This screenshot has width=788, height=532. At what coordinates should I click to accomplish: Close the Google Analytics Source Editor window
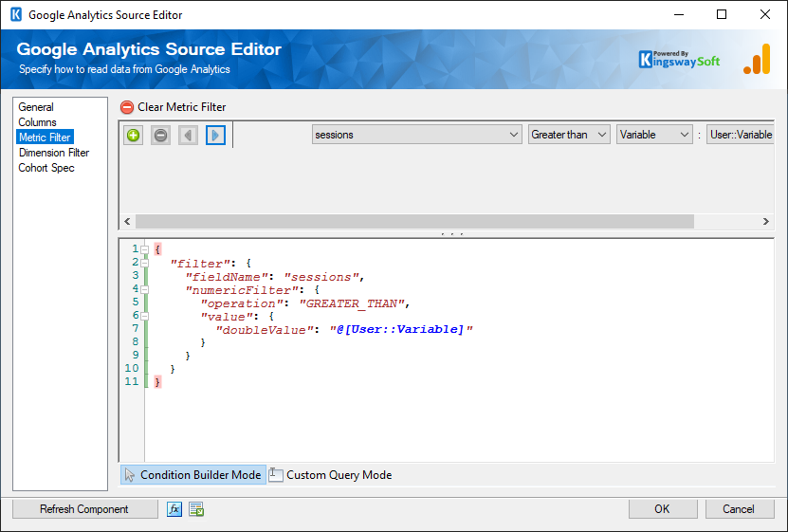click(x=765, y=14)
